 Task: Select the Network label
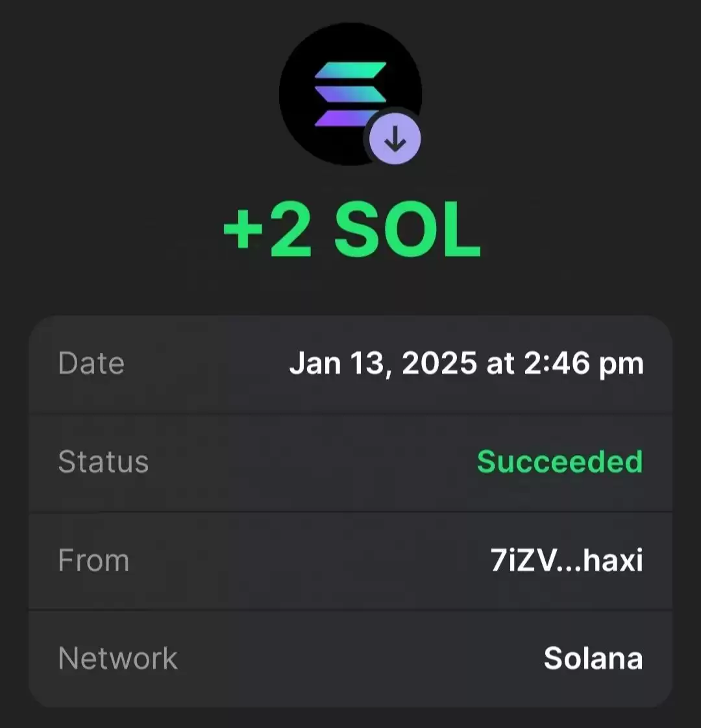117,659
